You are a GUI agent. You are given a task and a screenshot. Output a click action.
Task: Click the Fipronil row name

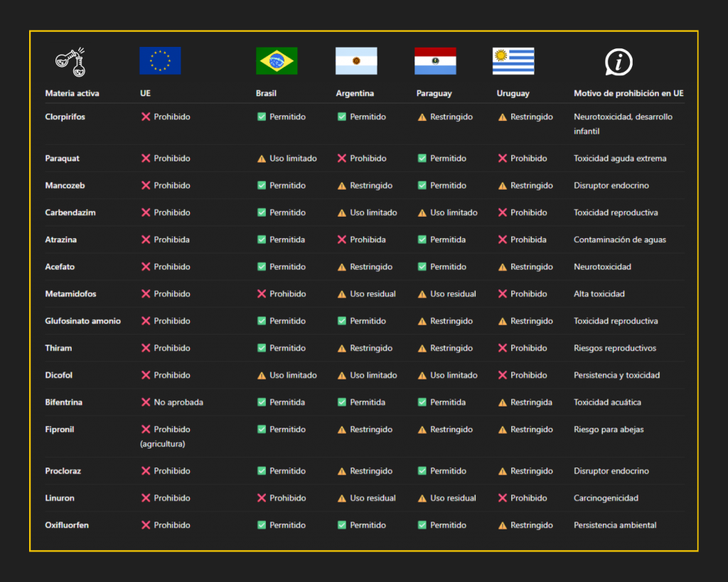tap(60, 429)
